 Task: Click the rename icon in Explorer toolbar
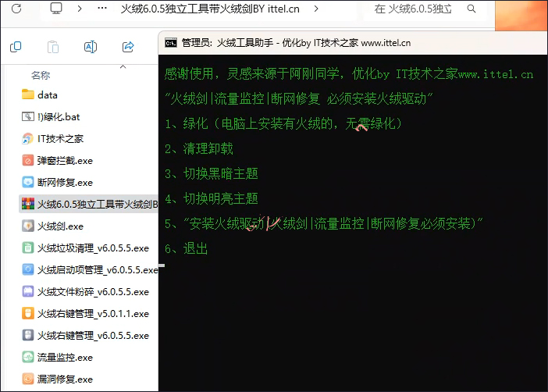tap(91, 47)
